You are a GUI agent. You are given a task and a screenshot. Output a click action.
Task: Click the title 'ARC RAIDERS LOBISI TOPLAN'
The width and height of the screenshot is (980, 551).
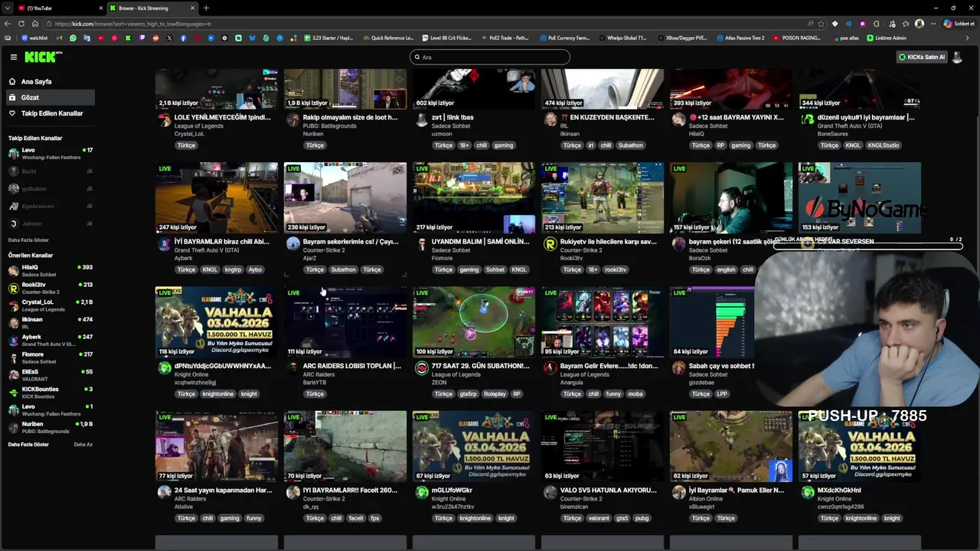[352, 366]
